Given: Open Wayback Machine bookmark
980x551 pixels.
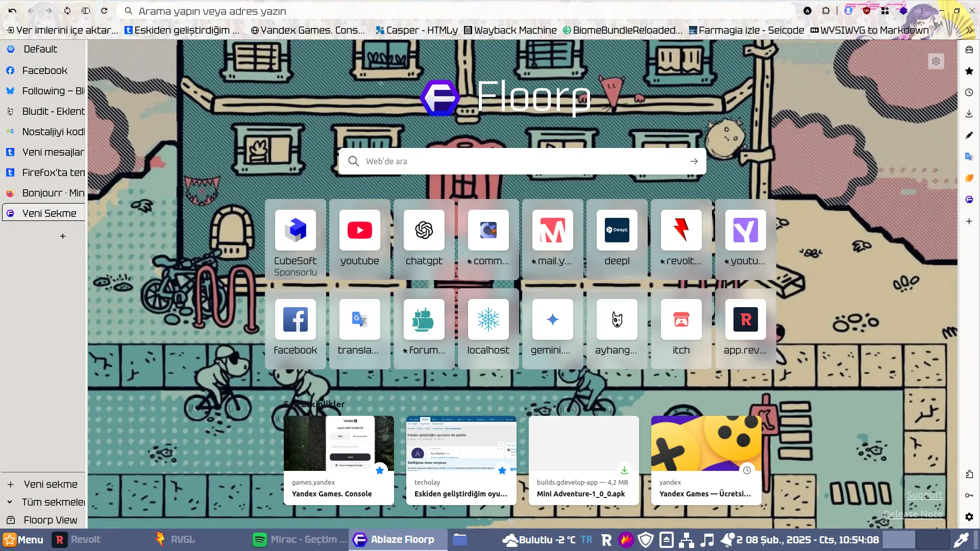Looking at the screenshot, I should click(510, 30).
